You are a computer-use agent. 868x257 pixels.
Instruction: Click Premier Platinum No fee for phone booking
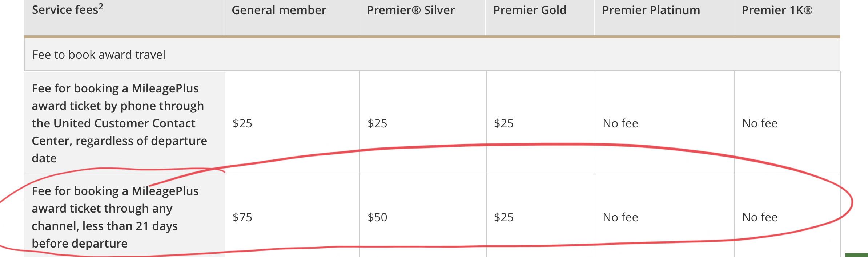pos(620,123)
